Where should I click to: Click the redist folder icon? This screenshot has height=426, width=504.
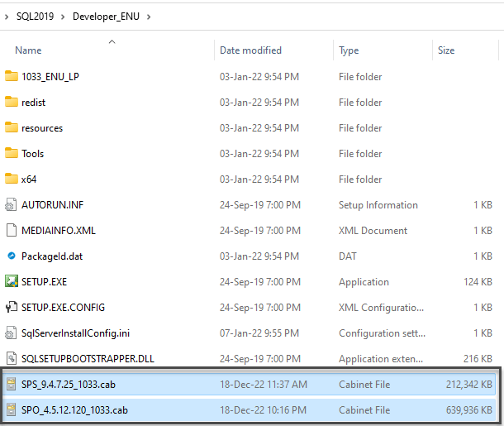coord(12,102)
